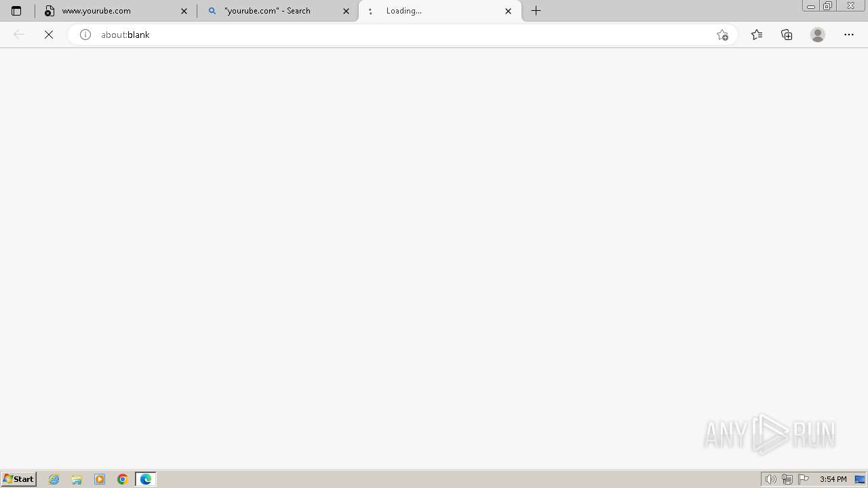Open network status tray icon
868x488 pixels.
(787, 479)
